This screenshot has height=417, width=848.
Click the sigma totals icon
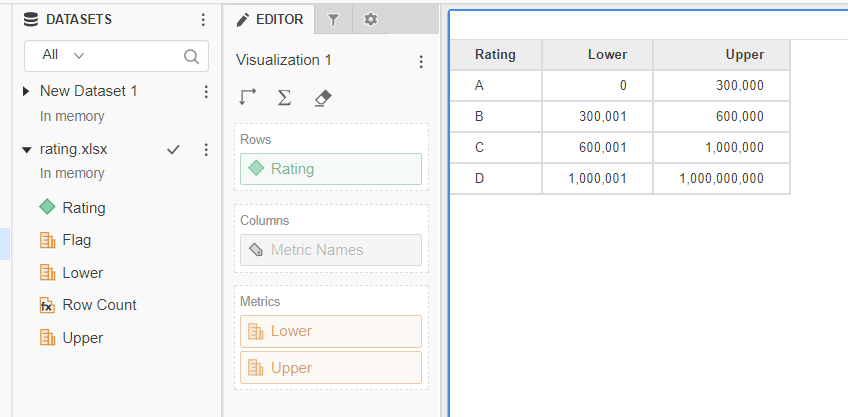[x=284, y=97]
